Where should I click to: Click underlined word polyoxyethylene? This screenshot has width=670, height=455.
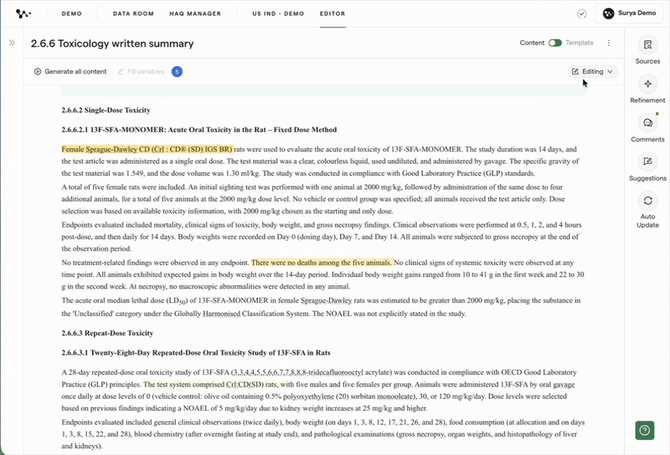(309, 396)
